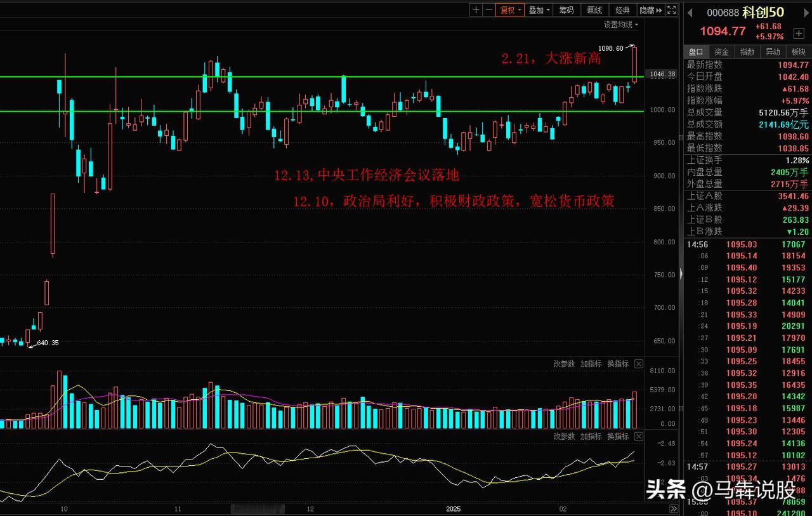
Task: Click 改参数 in the MACD panel
Action: click(564, 436)
